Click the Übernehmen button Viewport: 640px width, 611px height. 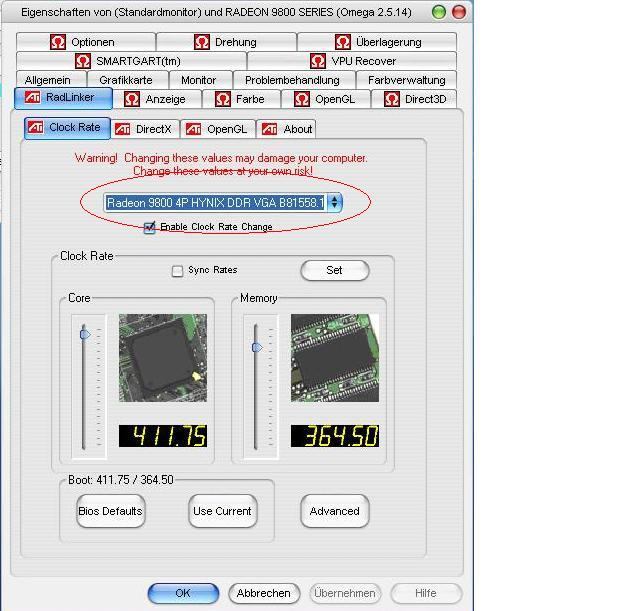[345, 593]
